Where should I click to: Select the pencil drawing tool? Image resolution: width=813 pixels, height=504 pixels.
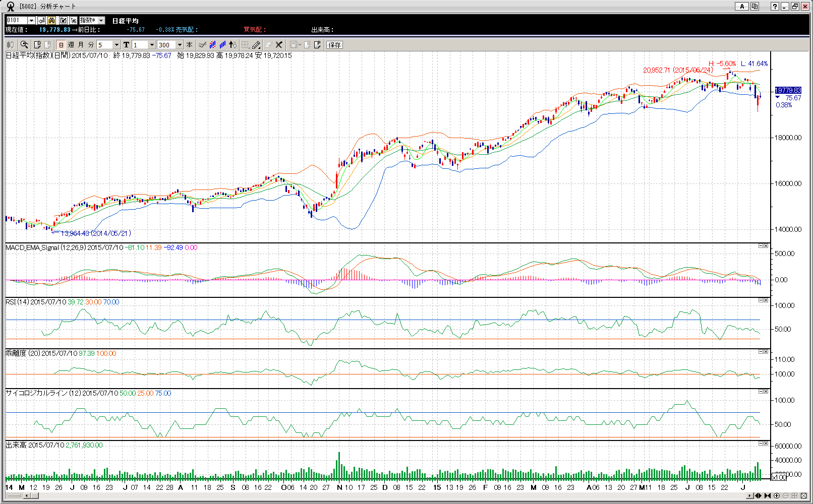pyautogui.click(x=256, y=45)
